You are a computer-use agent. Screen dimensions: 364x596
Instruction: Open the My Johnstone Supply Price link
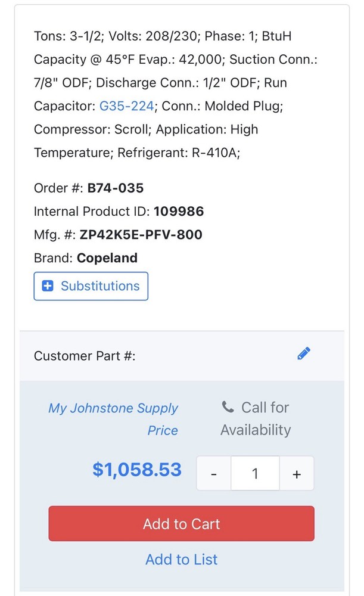[113, 419]
